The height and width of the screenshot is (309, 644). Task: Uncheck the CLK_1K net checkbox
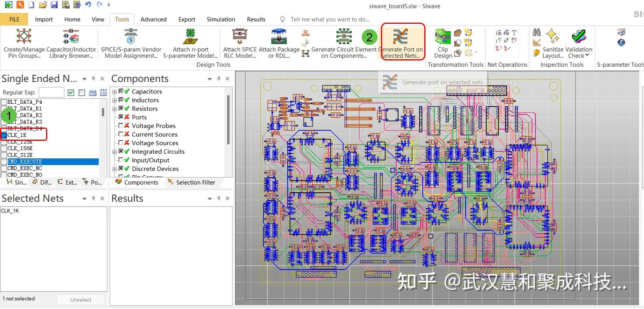[4, 135]
